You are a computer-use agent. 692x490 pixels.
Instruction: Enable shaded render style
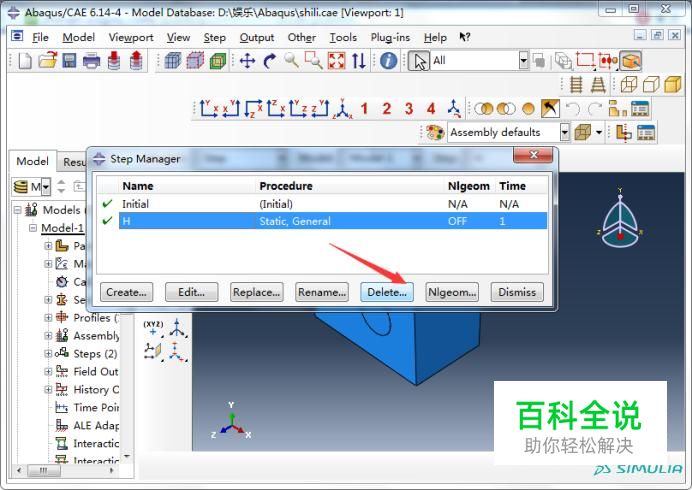click(x=673, y=84)
